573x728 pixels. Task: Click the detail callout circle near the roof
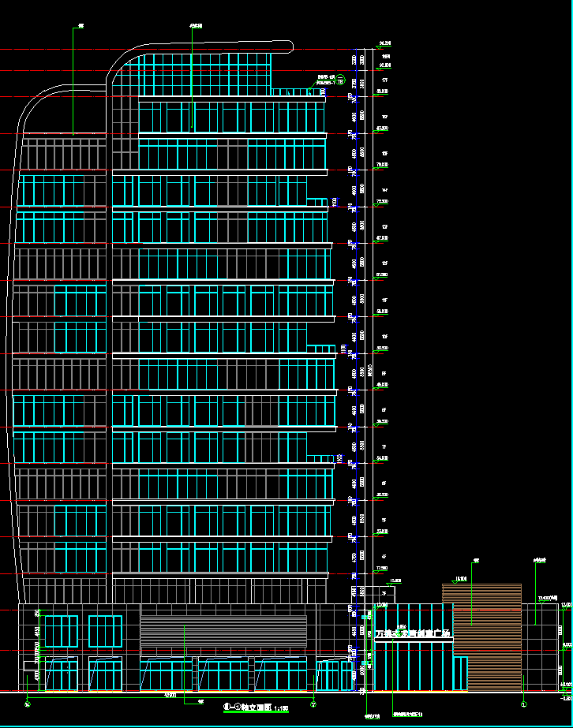tap(341, 80)
